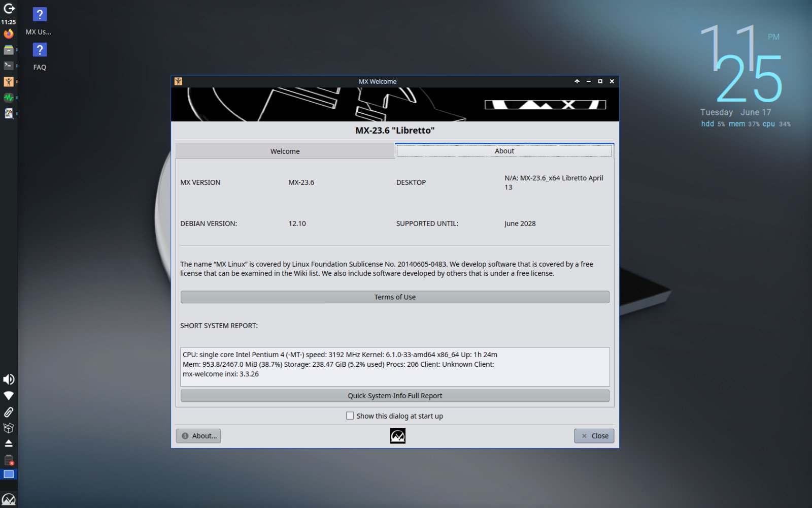Minimize the MX Welcome window
The height and width of the screenshot is (508, 812).
tap(589, 81)
